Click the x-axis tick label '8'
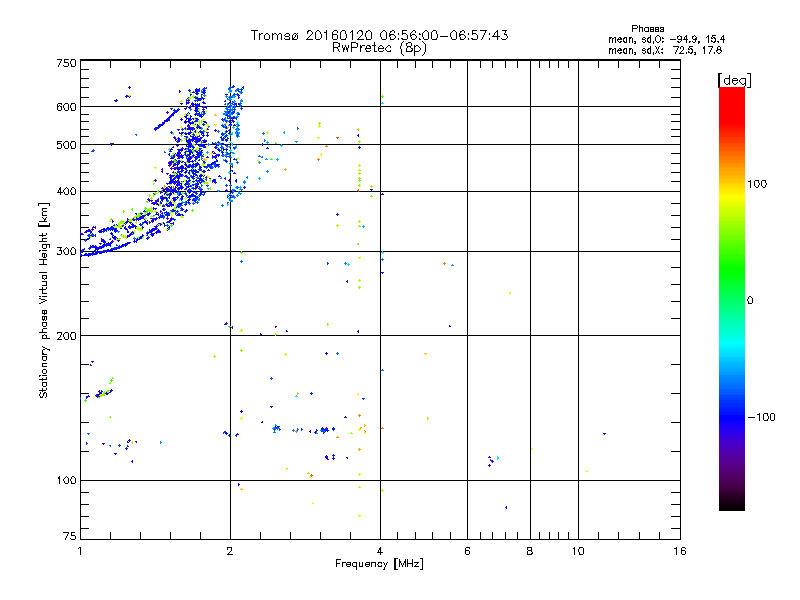Screen dimensions: 800x600 click(530, 551)
